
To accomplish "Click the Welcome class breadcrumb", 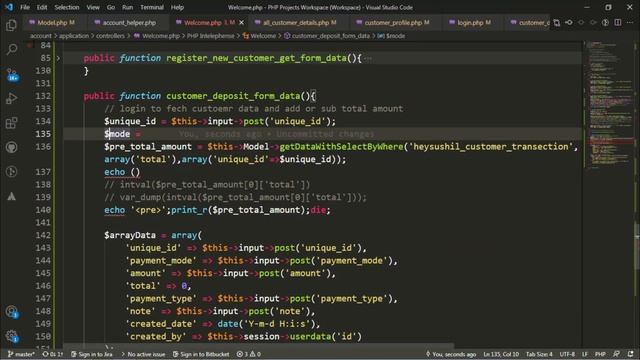I will [x=260, y=36].
